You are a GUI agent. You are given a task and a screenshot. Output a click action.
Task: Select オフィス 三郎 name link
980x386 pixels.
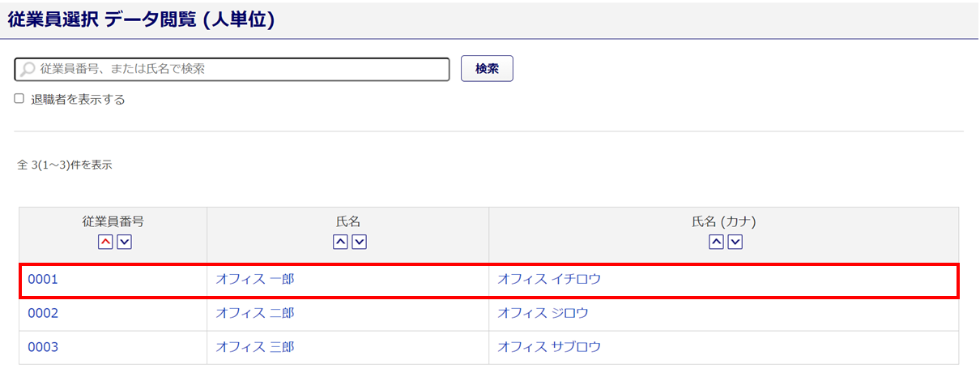pyautogui.click(x=254, y=347)
